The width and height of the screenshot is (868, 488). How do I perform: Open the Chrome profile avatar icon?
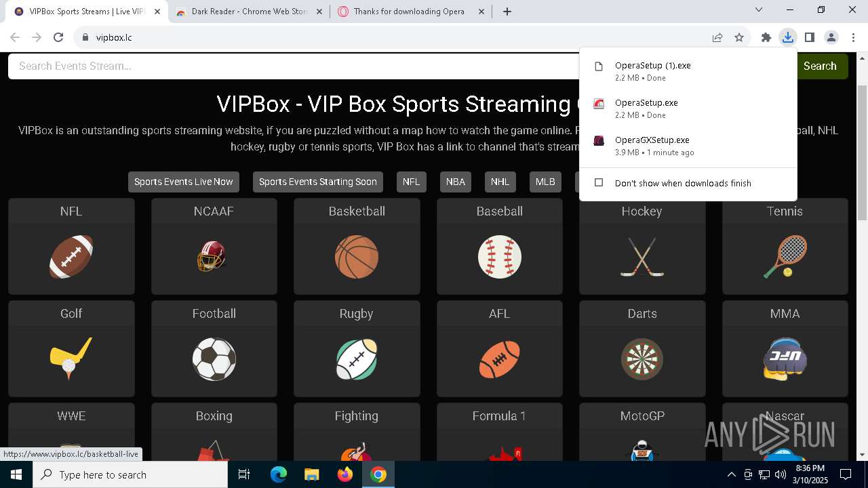831,37
